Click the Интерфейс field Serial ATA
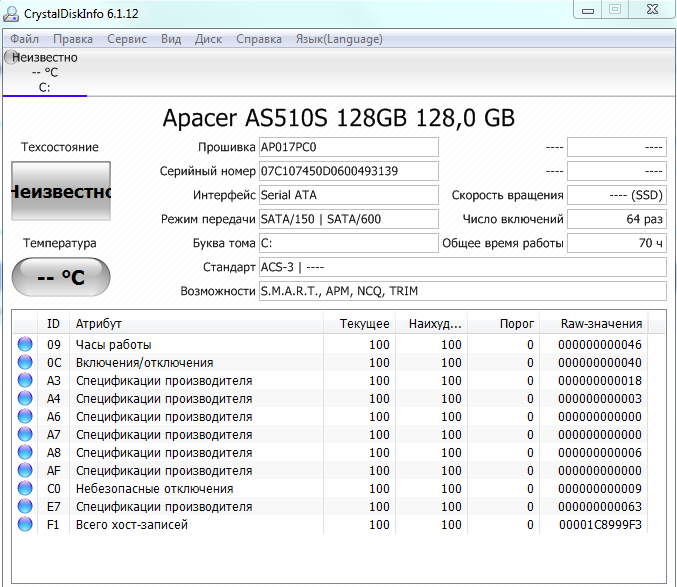The image size is (677, 587). (349, 195)
